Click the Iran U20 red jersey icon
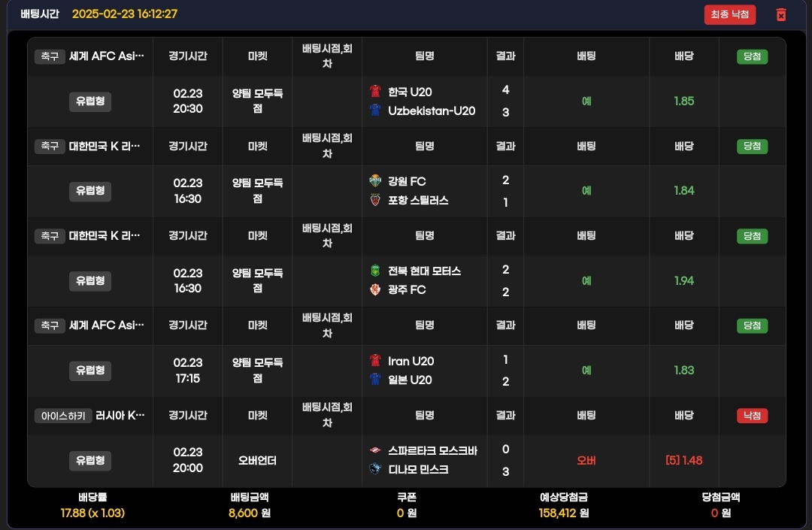 (x=375, y=361)
